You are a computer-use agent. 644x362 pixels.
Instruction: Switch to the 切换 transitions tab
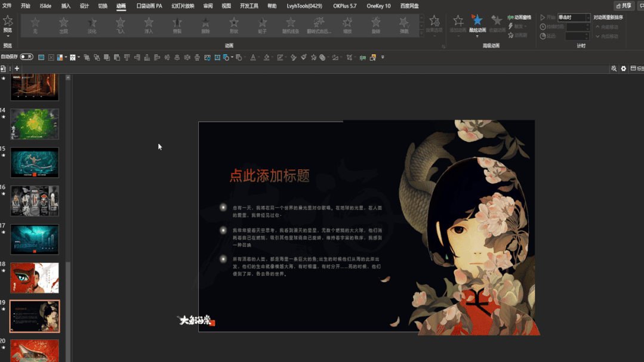(103, 6)
